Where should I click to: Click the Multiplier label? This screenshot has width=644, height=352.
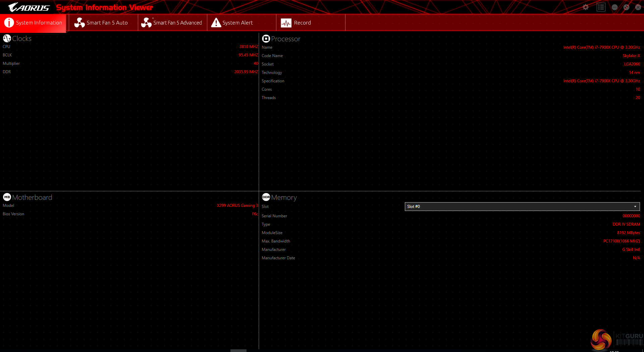(x=11, y=63)
